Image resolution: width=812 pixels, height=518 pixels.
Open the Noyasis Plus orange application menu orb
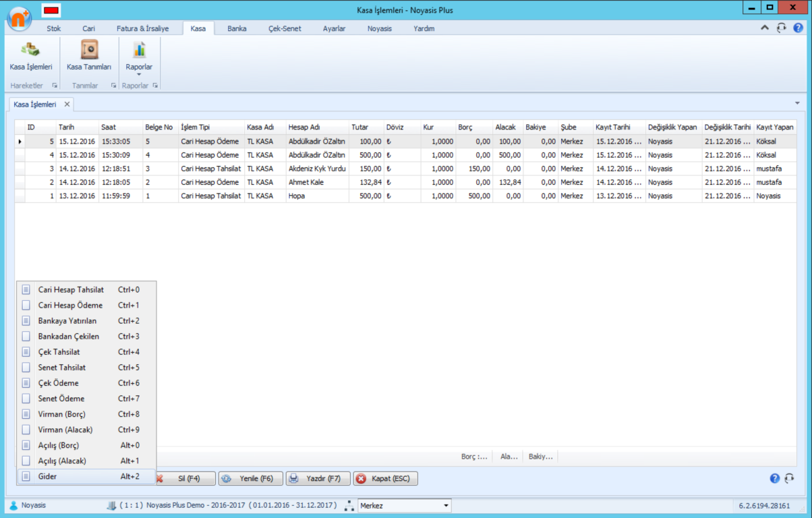click(x=19, y=18)
